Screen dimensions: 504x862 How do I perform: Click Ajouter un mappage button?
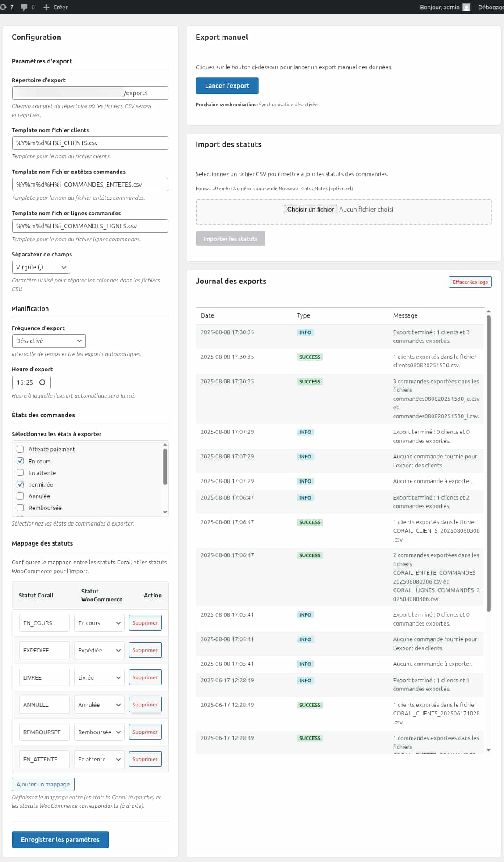43,784
